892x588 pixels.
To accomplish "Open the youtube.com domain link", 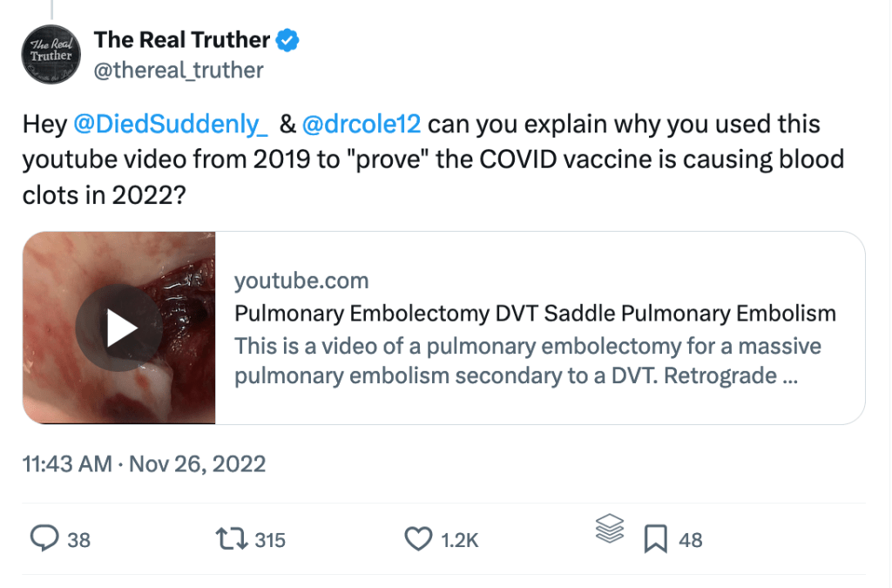I will tap(301, 280).
